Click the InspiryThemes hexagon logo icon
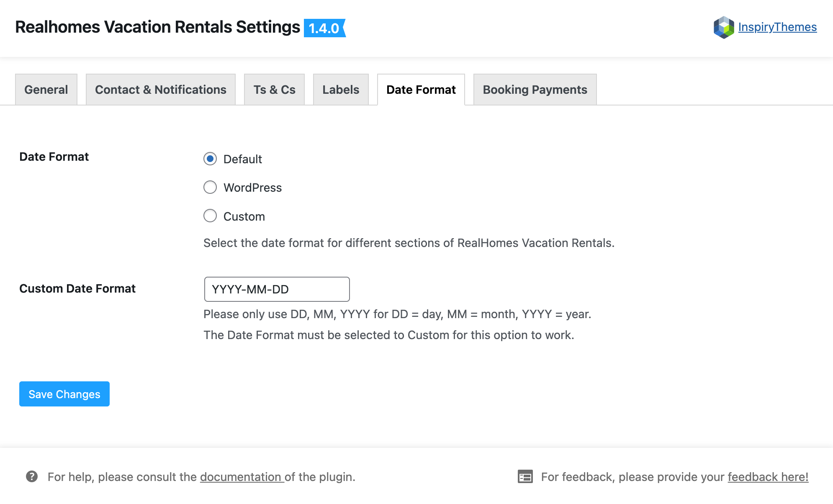The image size is (833, 504). coord(724,27)
